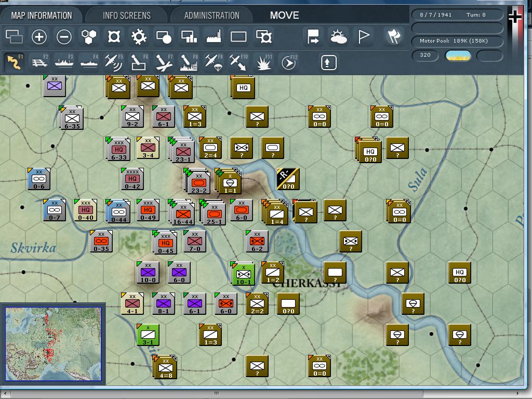
Task: Select the MOVE mode tab
Action: click(284, 15)
